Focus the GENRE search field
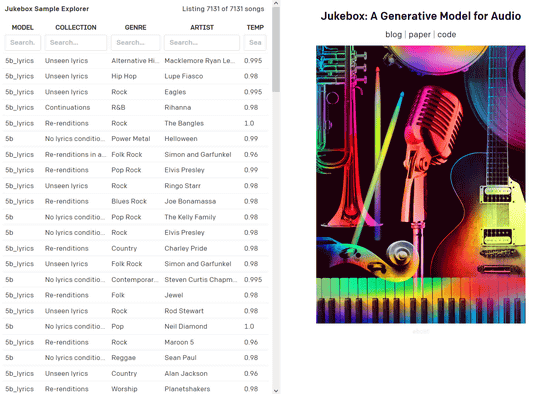The image size is (560, 394). pyautogui.click(x=135, y=43)
